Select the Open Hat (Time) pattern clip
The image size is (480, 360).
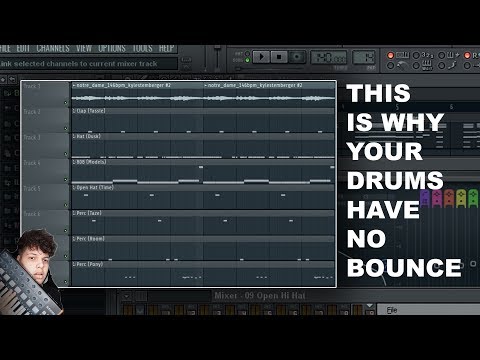pyautogui.click(x=203, y=197)
